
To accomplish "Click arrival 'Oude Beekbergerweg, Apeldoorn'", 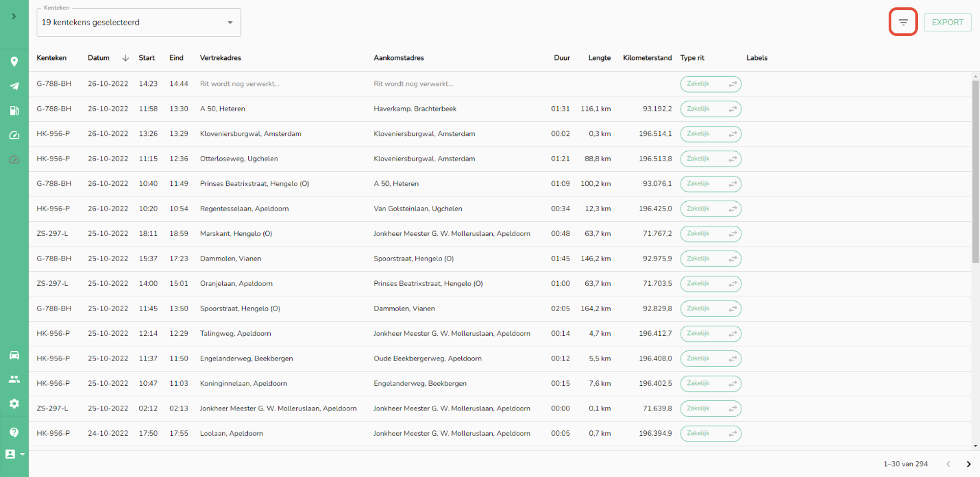I will [x=427, y=358].
